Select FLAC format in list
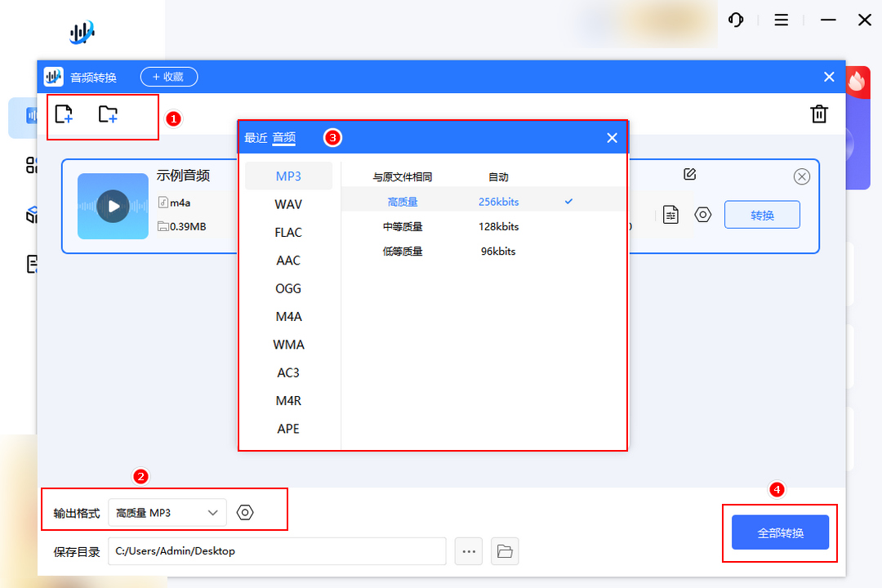 pos(288,233)
